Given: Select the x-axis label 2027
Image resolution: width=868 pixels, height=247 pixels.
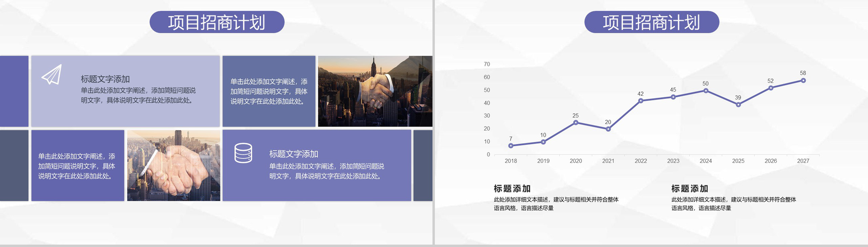Looking at the screenshot, I should click(803, 161).
